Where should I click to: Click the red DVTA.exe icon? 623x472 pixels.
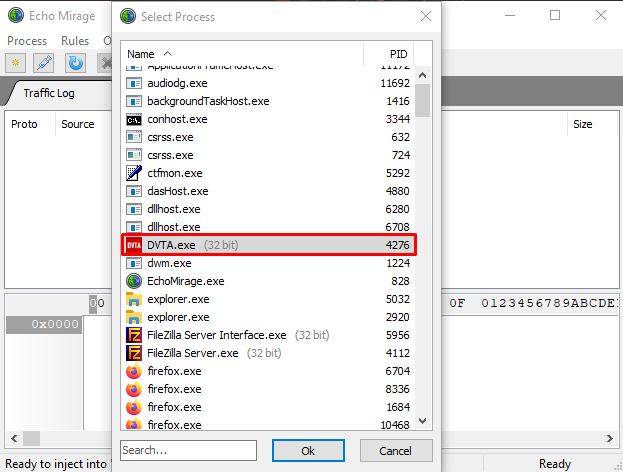click(134, 245)
